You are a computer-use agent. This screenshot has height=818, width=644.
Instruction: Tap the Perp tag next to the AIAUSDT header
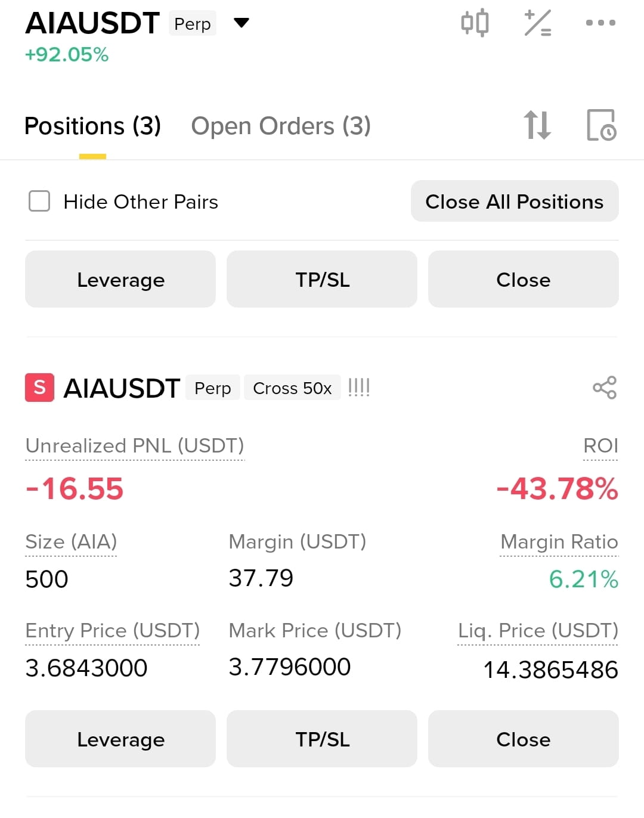coord(192,23)
